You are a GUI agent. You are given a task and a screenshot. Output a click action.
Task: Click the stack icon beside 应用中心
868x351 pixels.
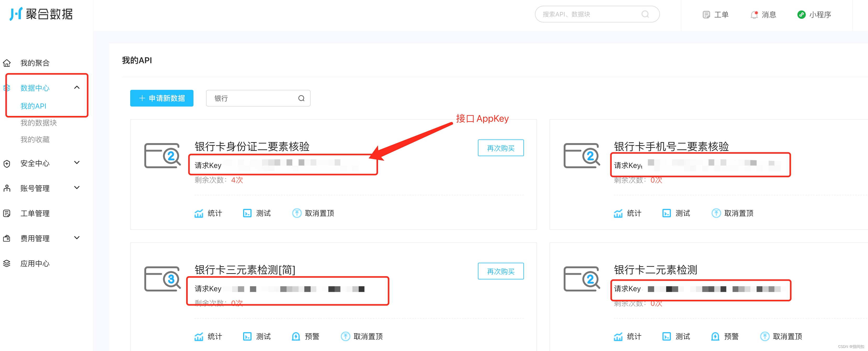click(7, 264)
